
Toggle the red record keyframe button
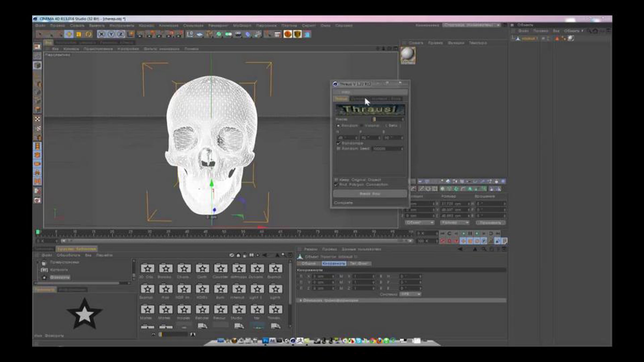[x=443, y=241]
